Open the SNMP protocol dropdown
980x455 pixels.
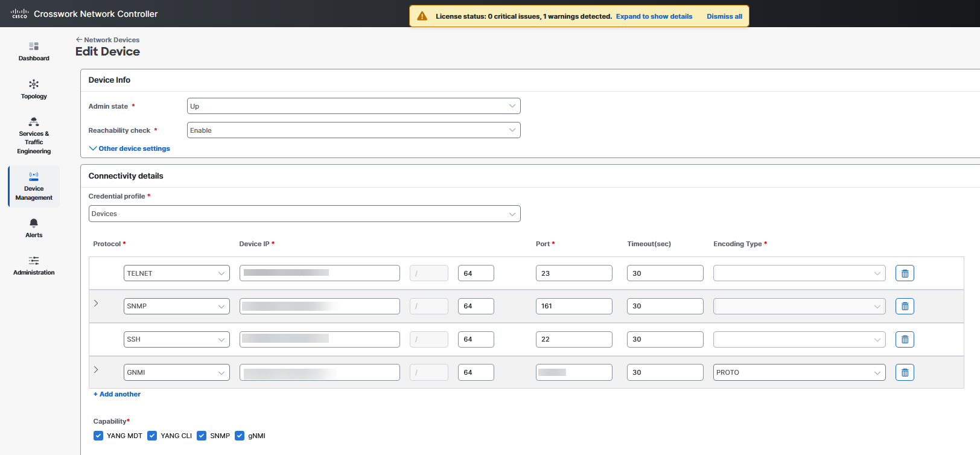pyautogui.click(x=177, y=306)
